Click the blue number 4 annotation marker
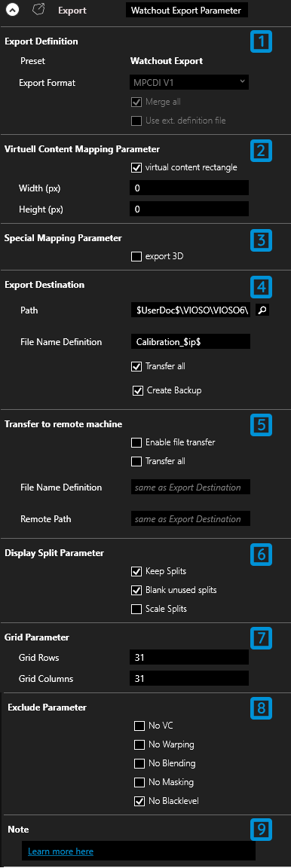 tap(262, 286)
